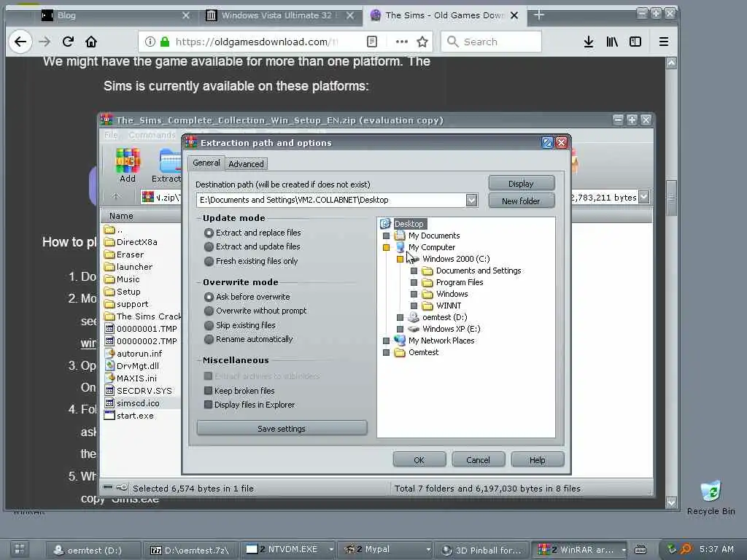The image size is (747, 560).
Task: Open Firefox downloads arrow icon
Action: tap(589, 42)
